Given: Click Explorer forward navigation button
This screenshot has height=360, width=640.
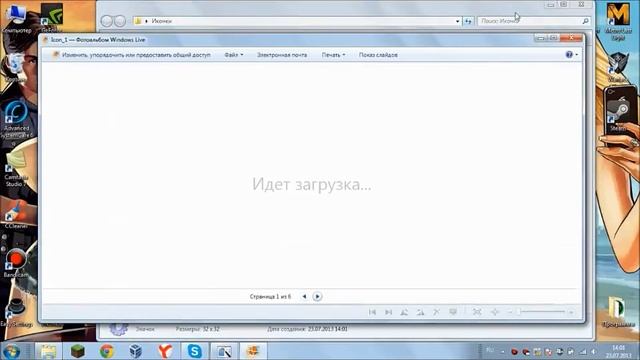Looking at the screenshot, I should pyautogui.click(x=120, y=21).
